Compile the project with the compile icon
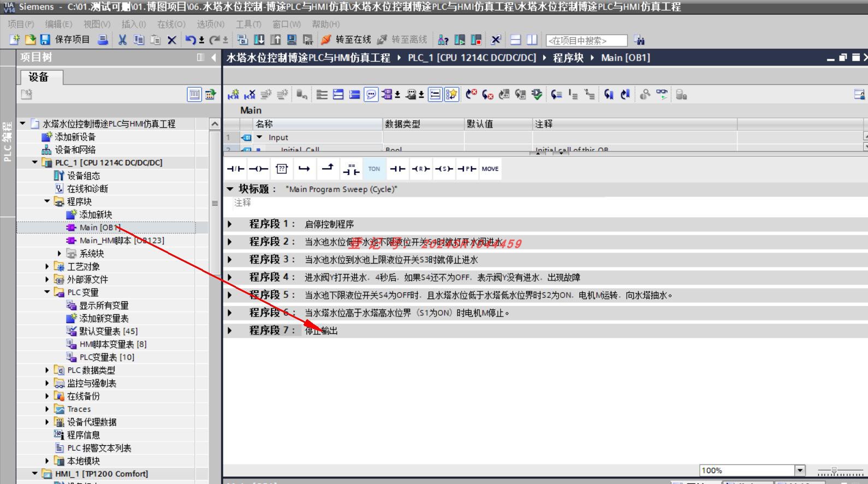The height and width of the screenshot is (484, 868). (243, 40)
